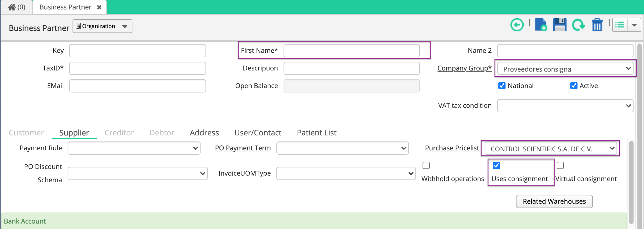
Task: Uncheck the National checkbox
Action: click(502, 86)
